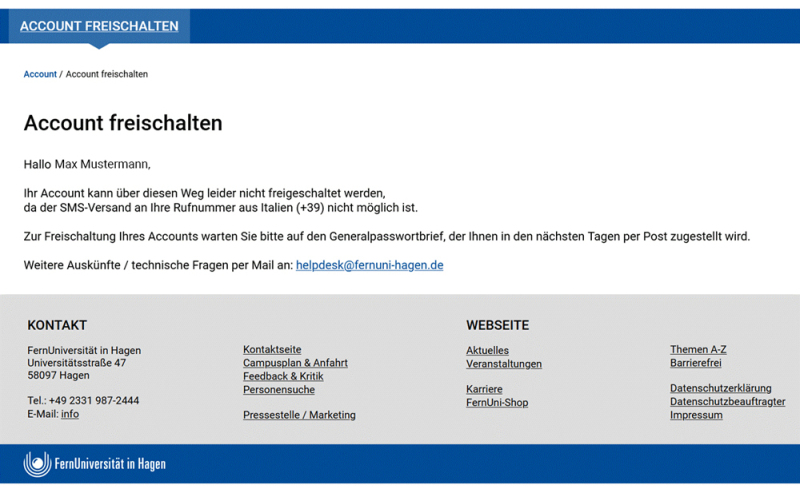Click the FernUniversität in Hagen logo
This screenshot has width=800, height=497.
coord(94,464)
